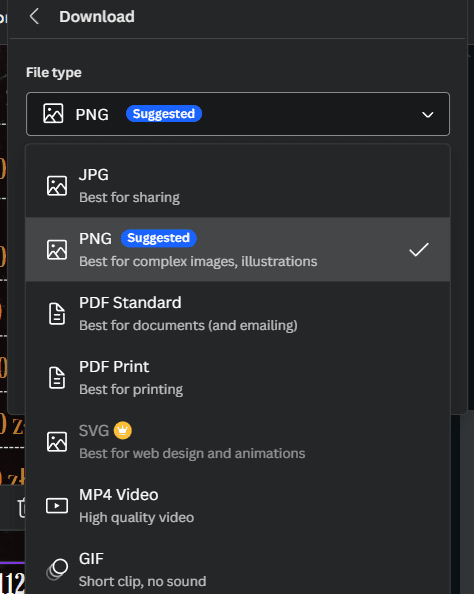
Task: Choose SVG for web design and animations
Action: click(238, 442)
